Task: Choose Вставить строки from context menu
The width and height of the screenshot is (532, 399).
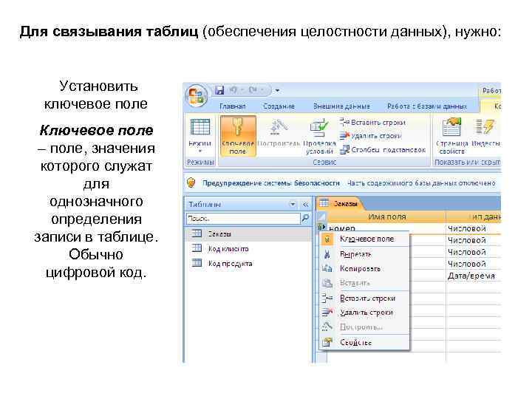Action: pos(365,299)
